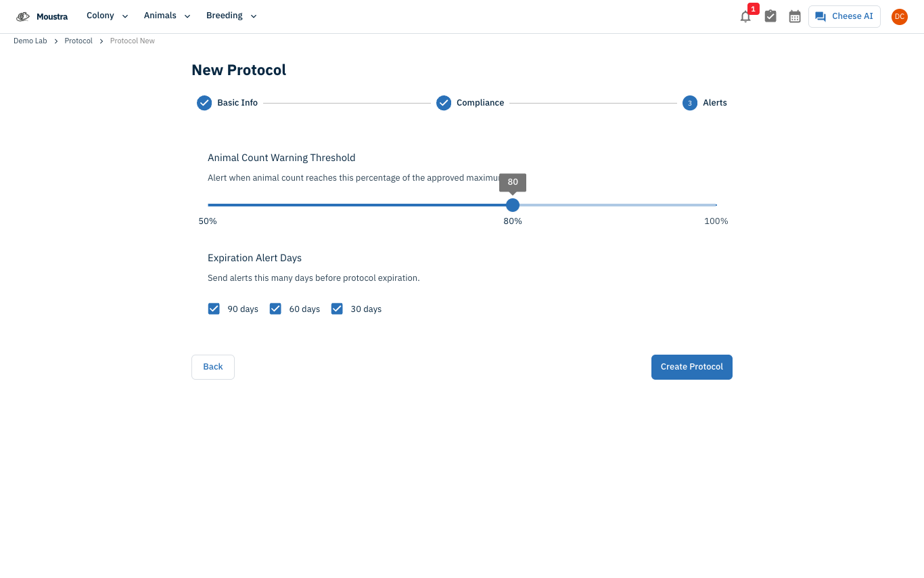Image resolution: width=924 pixels, height=578 pixels.
Task: Toggle the 30 days checkbox
Action: (337, 309)
